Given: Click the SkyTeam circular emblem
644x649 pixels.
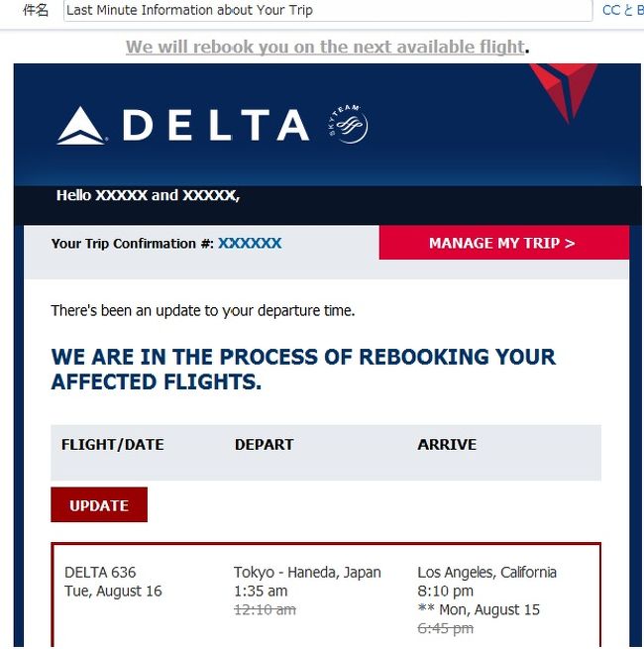Looking at the screenshot, I should tap(348, 124).
